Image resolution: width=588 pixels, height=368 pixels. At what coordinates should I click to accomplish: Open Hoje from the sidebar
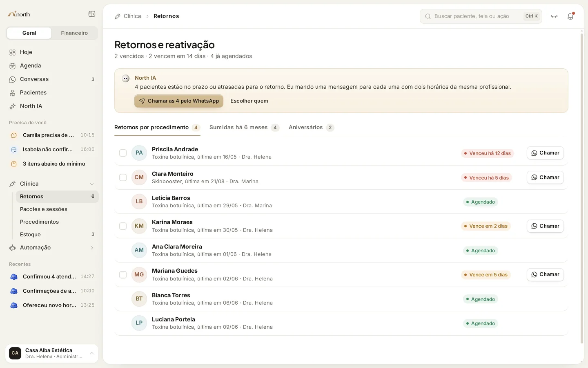pos(52,52)
